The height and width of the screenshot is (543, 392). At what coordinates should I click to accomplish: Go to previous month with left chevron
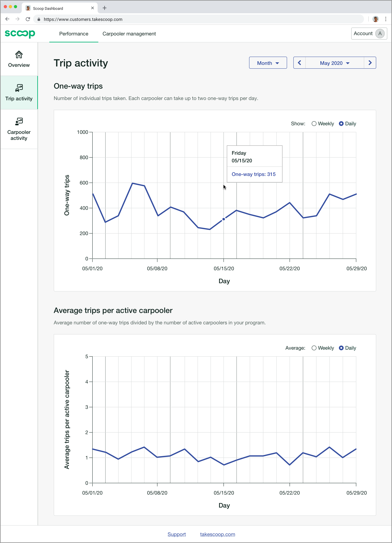pos(299,63)
